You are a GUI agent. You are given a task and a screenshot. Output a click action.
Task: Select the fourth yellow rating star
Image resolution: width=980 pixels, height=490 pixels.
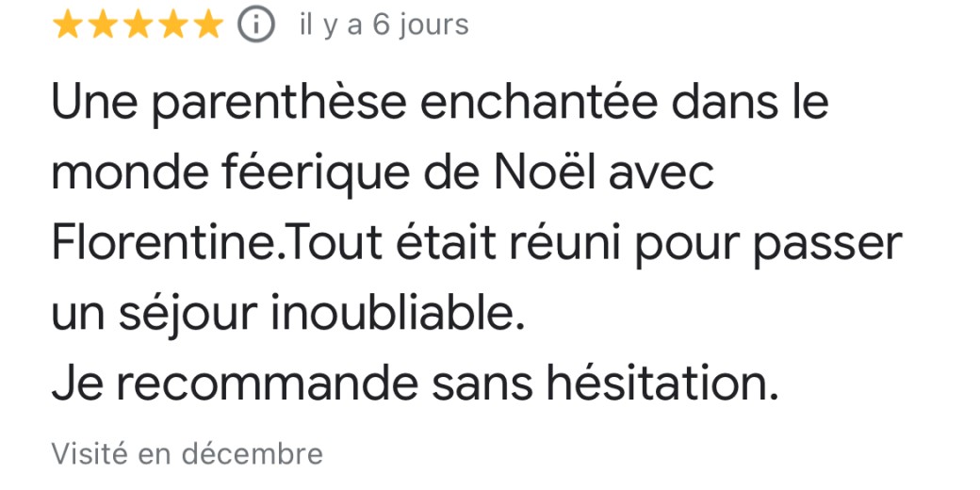(x=171, y=25)
